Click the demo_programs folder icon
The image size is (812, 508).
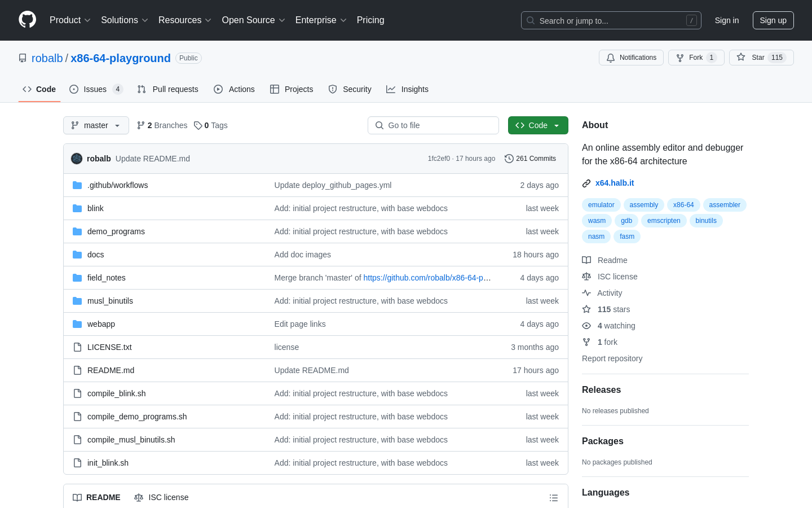(77, 231)
